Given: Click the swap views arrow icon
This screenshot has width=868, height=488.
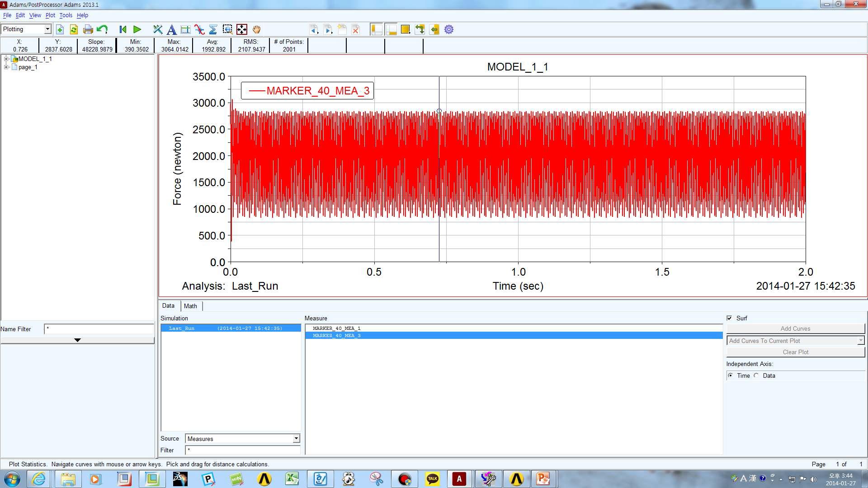Looking at the screenshot, I should click(x=420, y=30).
